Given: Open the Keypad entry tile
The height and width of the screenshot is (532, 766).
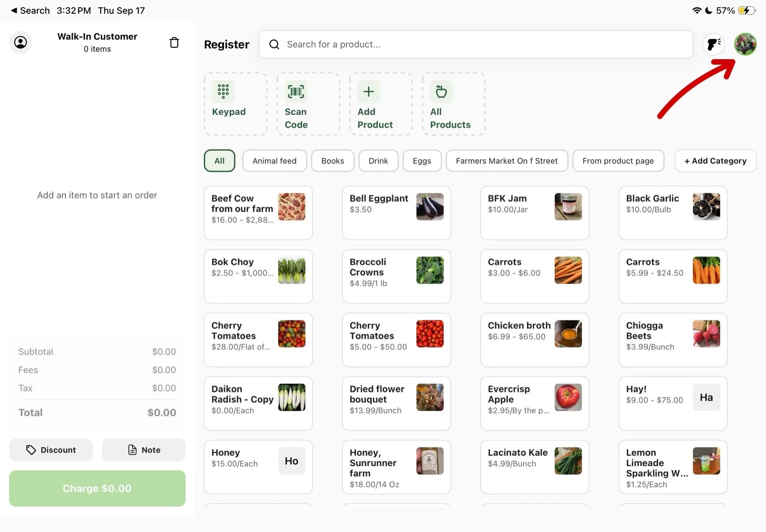Looking at the screenshot, I should (x=235, y=104).
